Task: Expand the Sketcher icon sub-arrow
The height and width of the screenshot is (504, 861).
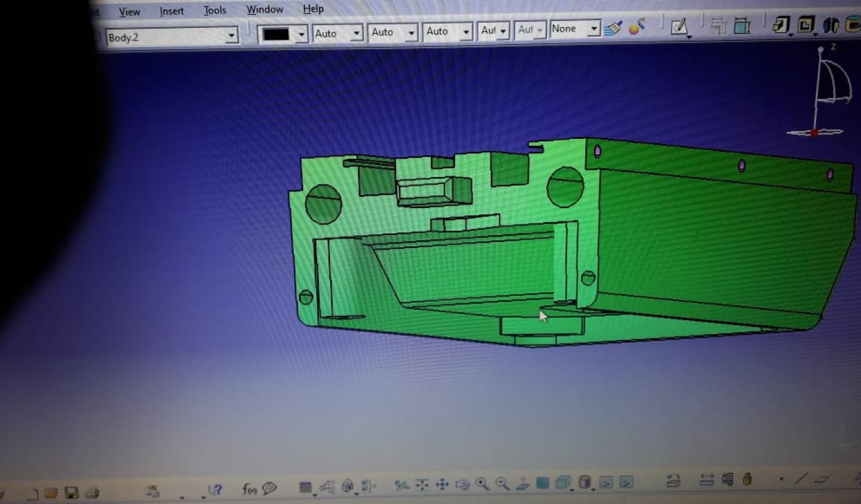Action: click(x=688, y=37)
